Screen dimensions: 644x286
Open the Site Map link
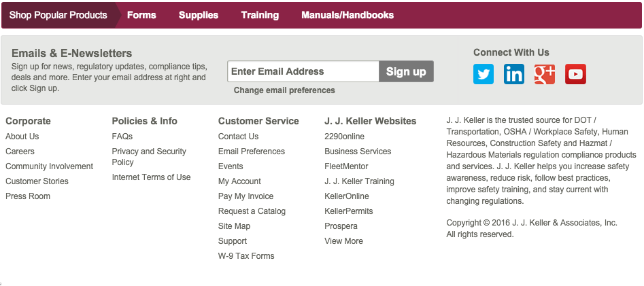(x=234, y=226)
